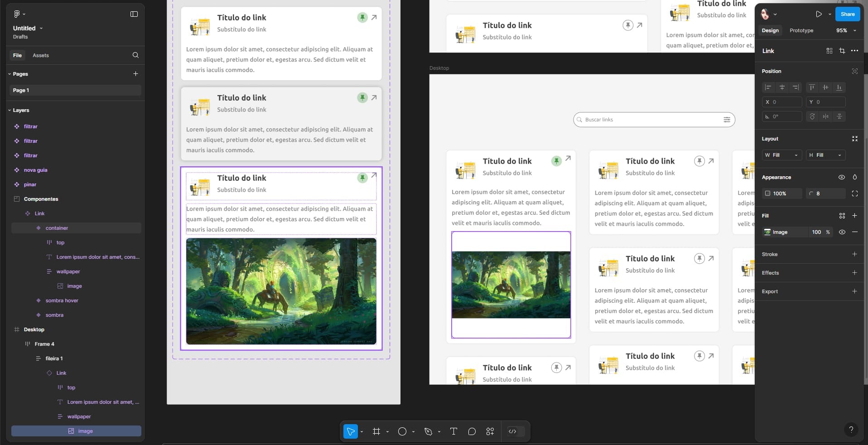Select the Text tool
This screenshot has width=868, height=445.
click(x=453, y=431)
